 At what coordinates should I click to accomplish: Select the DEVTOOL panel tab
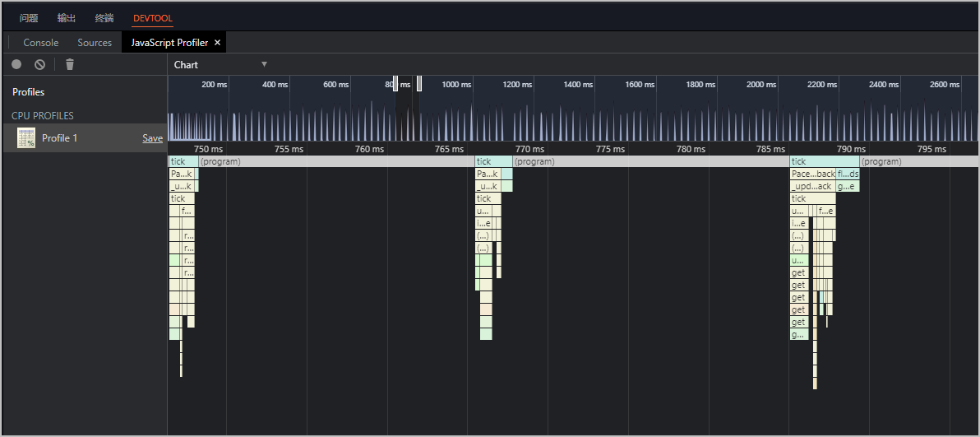pos(152,18)
